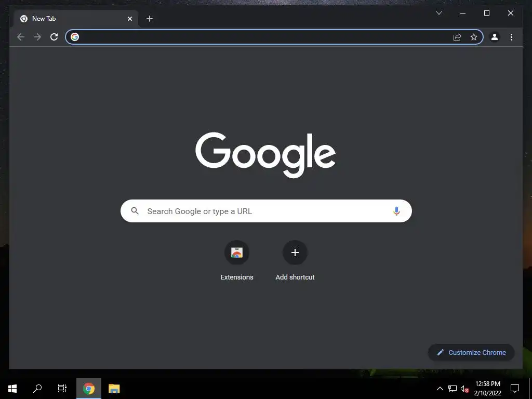
Task: Open a new tab with plus button
Action: pos(150,19)
